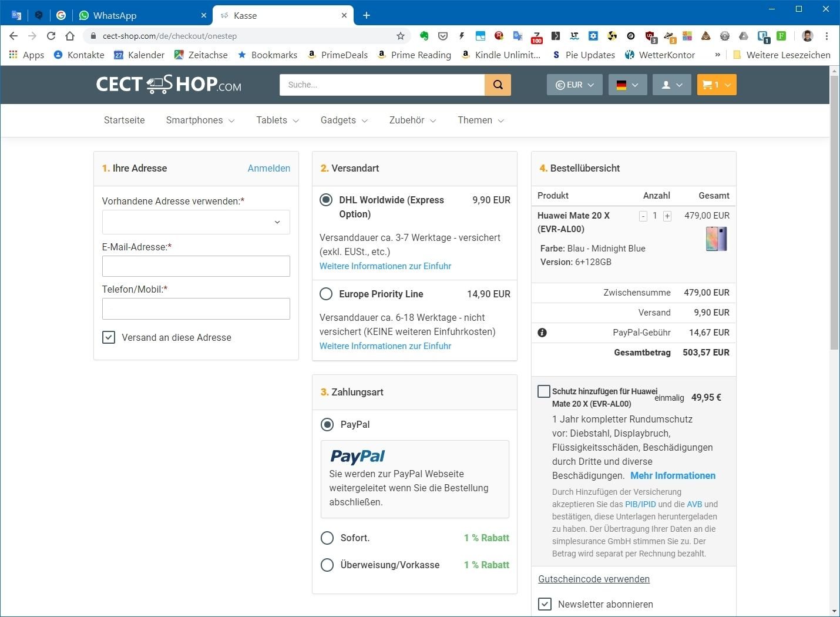Open the PIB/IPID link

click(640, 504)
